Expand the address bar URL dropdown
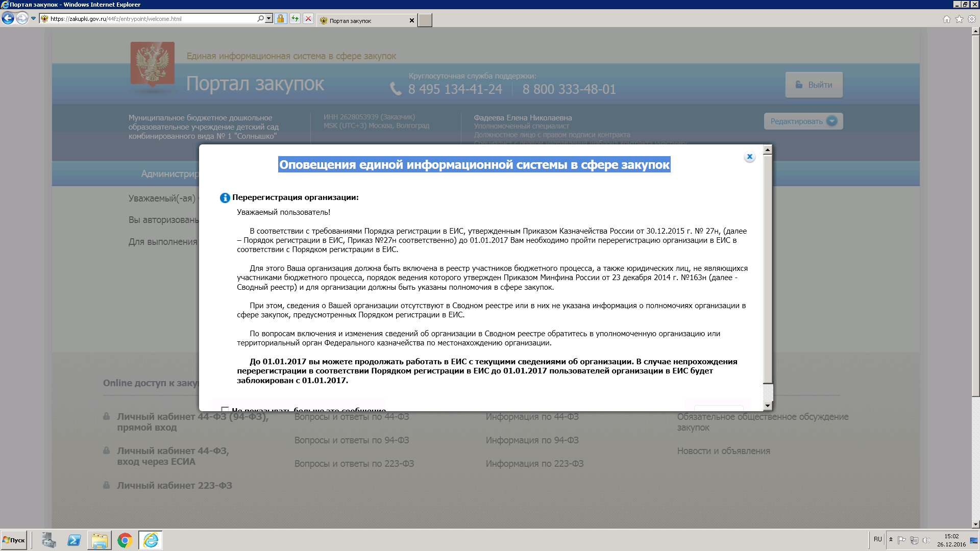The image size is (980, 551). click(269, 19)
